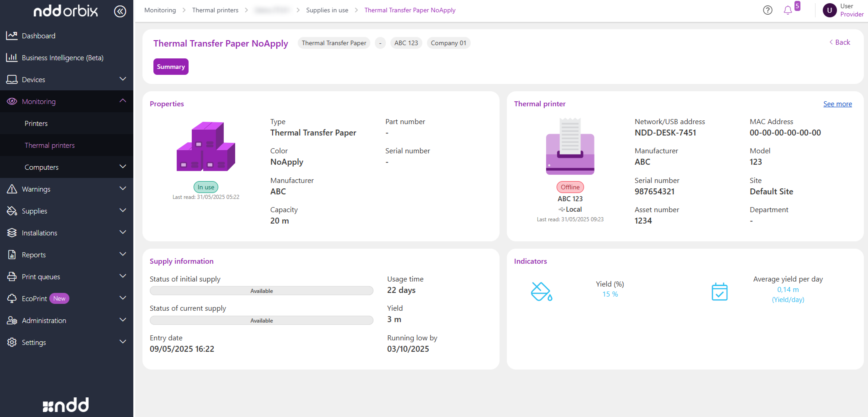Screen dimensions: 868x417
Task: Open the help question mark icon
Action: pos(767,10)
